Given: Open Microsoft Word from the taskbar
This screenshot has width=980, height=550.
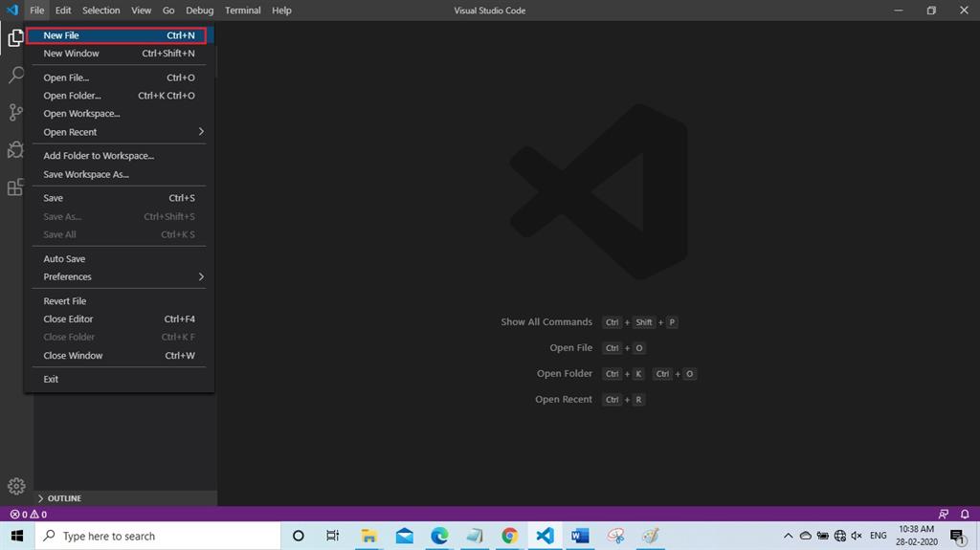Looking at the screenshot, I should tap(580, 536).
